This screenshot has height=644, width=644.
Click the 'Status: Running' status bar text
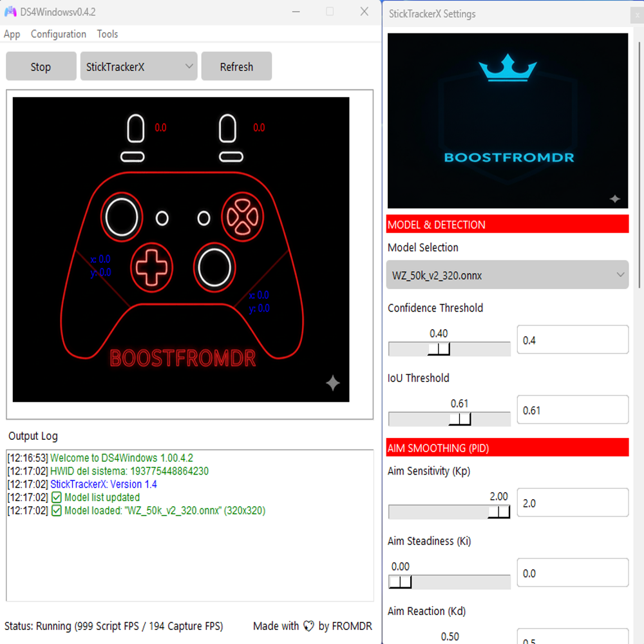click(114, 626)
